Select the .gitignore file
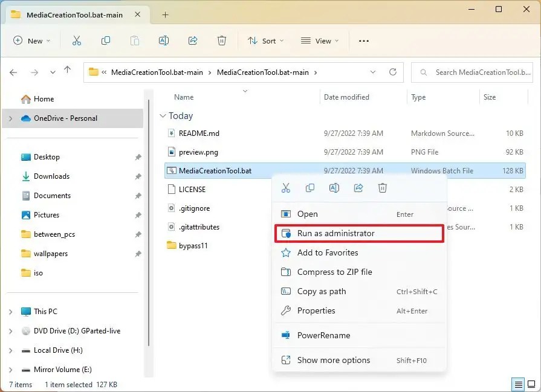This screenshot has width=541, height=392. click(x=194, y=208)
